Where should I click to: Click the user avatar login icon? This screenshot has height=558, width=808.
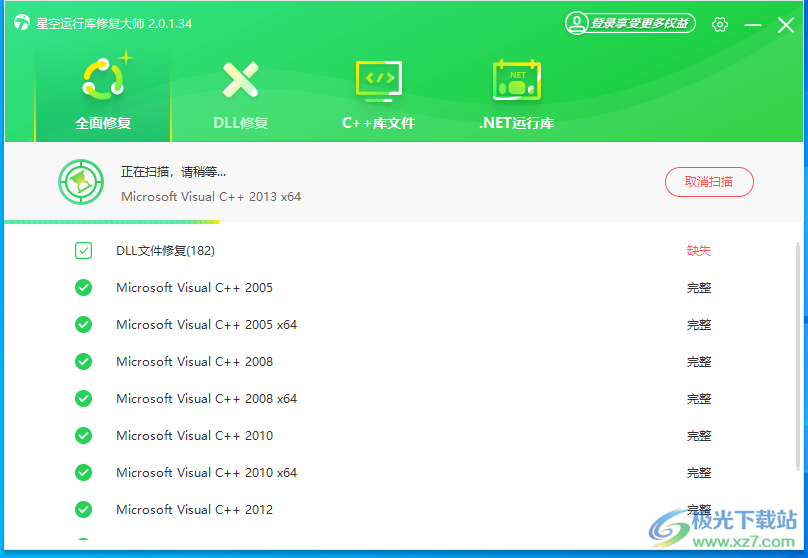click(578, 23)
